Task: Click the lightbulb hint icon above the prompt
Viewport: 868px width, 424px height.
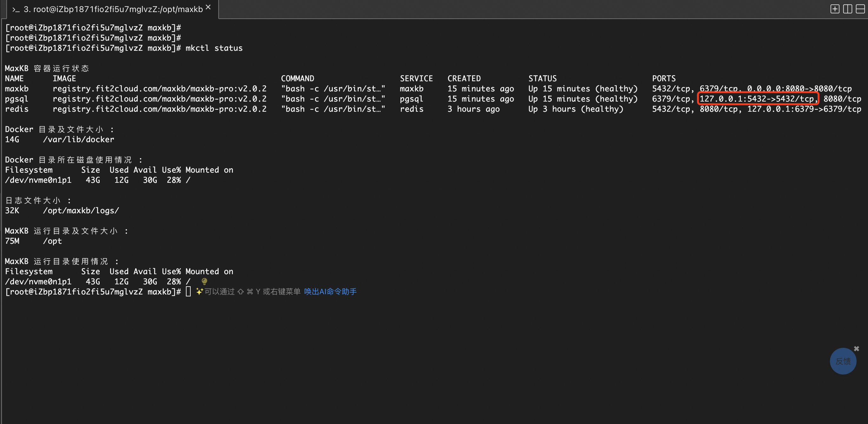Action: [x=204, y=281]
